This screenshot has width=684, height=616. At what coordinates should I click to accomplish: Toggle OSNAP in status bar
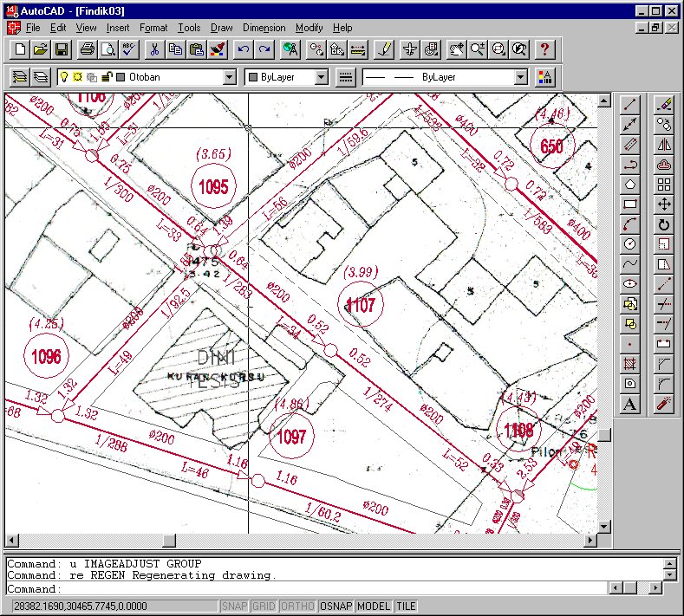coord(335,606)
